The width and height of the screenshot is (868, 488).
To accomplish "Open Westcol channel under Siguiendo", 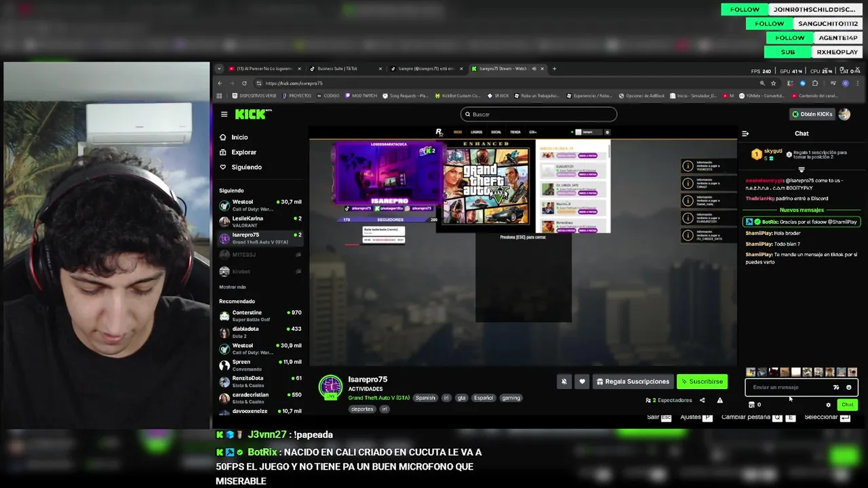I will point(260,205).
